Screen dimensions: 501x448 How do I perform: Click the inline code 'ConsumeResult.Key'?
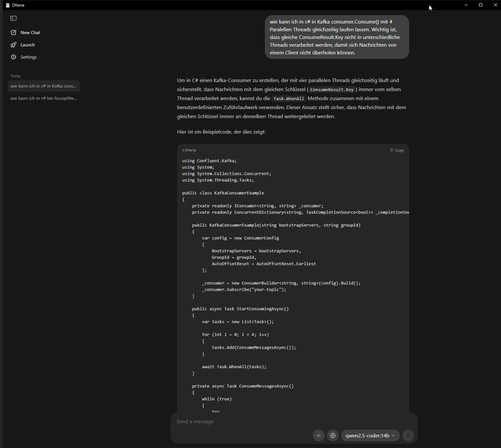click(332, 90)
